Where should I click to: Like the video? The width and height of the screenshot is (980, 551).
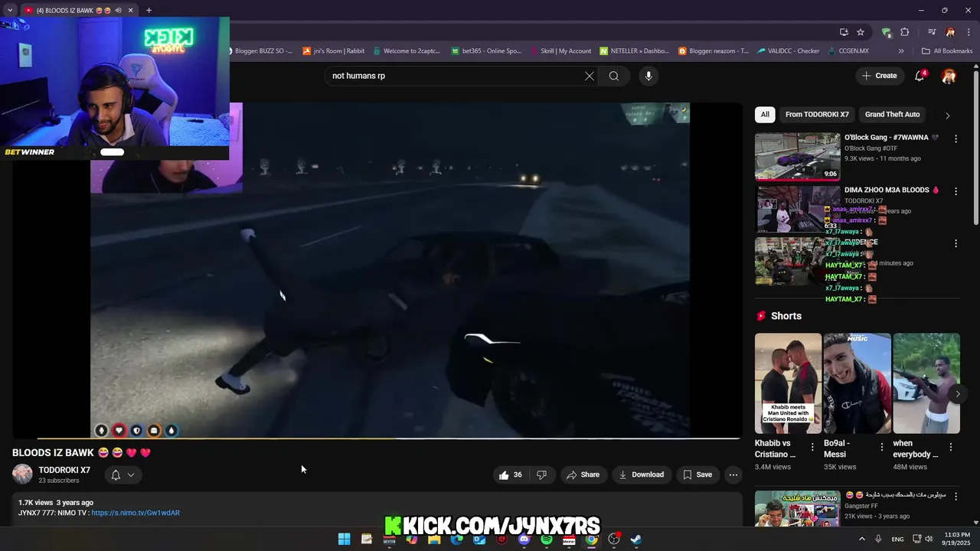[511, 474]
